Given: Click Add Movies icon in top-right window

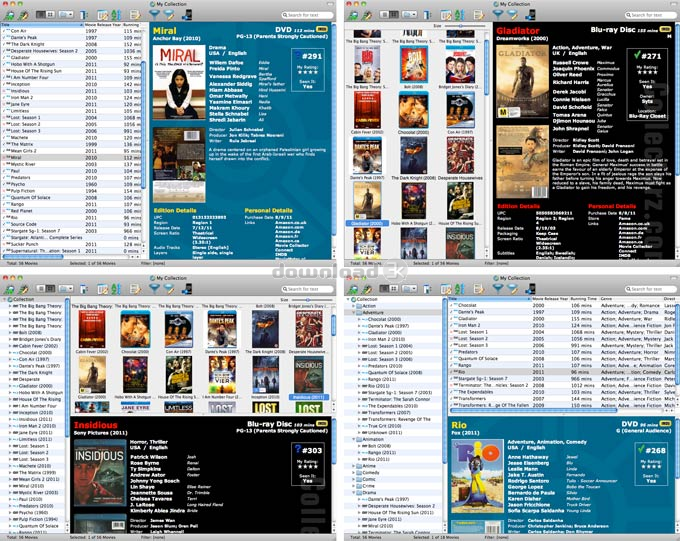Looking at the screenshot, I should click(x=353, y=15).
